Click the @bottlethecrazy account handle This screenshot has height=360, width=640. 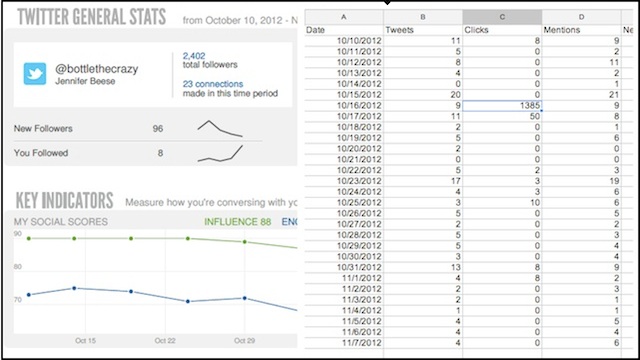coord(97,69)
